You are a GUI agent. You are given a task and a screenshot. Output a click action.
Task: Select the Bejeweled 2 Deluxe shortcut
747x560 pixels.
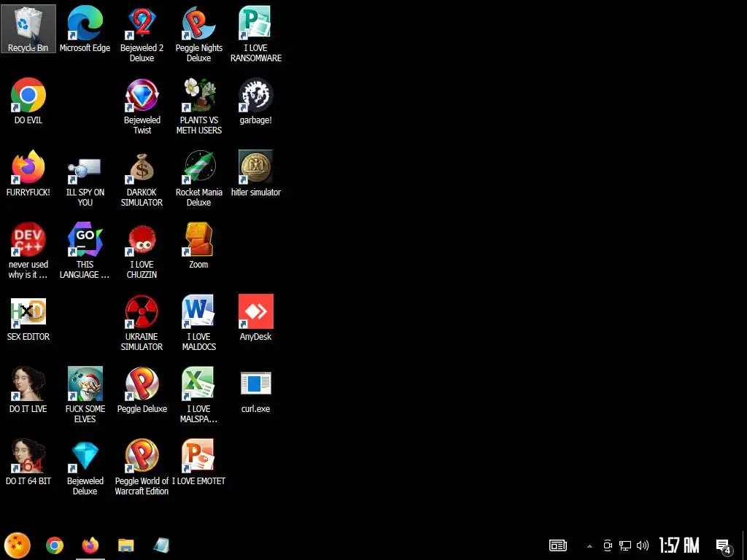(142, 34)
